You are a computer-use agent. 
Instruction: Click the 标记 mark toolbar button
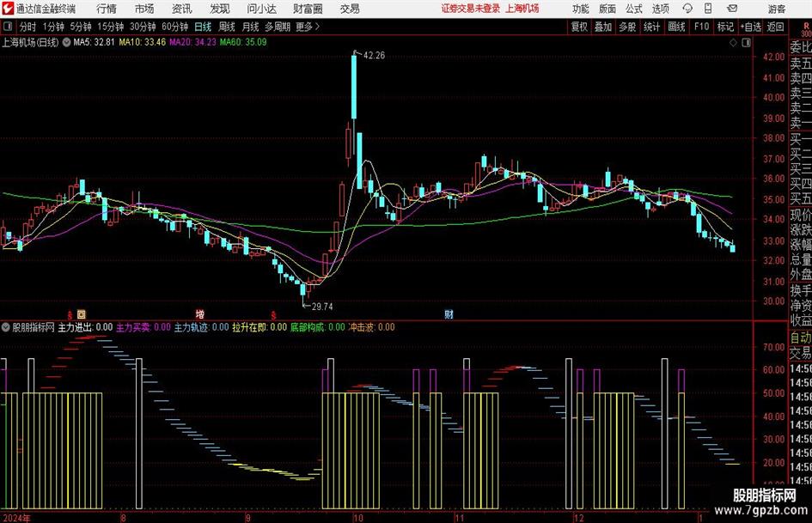(x=725, y=27)
